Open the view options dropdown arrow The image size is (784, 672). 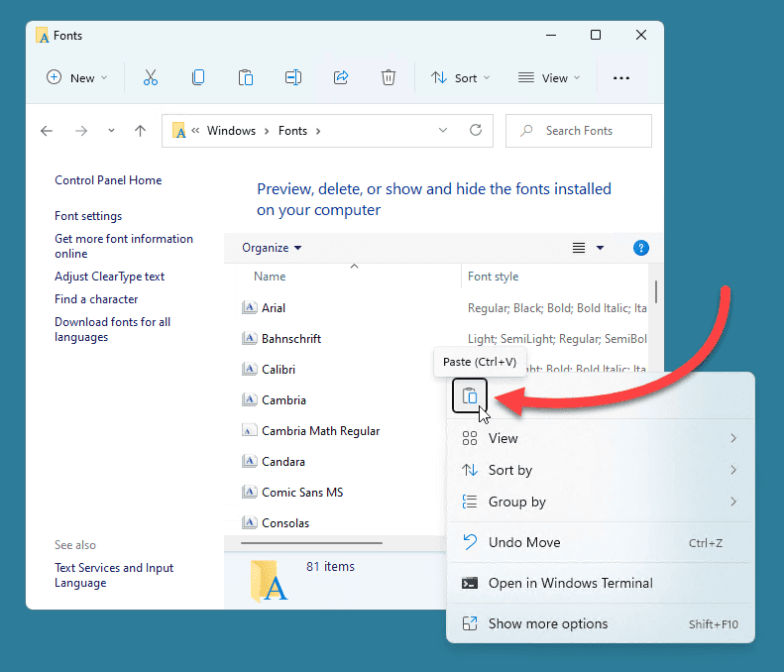tap(600, 248)
